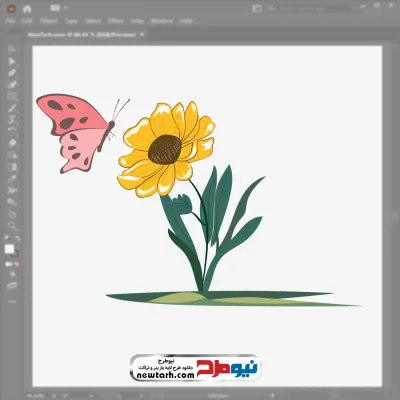Open the File menu
Viewport: 400px width, 400px height.
pos(10,21)
